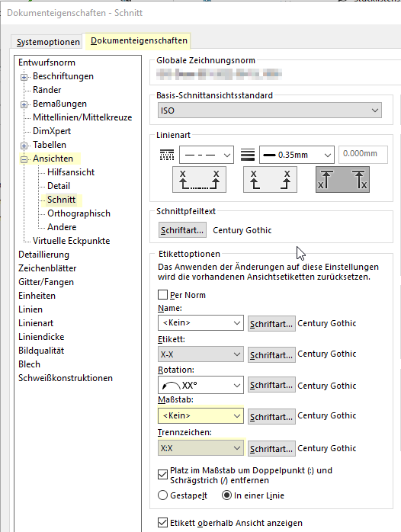Open Basis-Schnittansichtsstandard ISO dropdown
Viewport: 401px width, 532px height.
coord(270,111)
